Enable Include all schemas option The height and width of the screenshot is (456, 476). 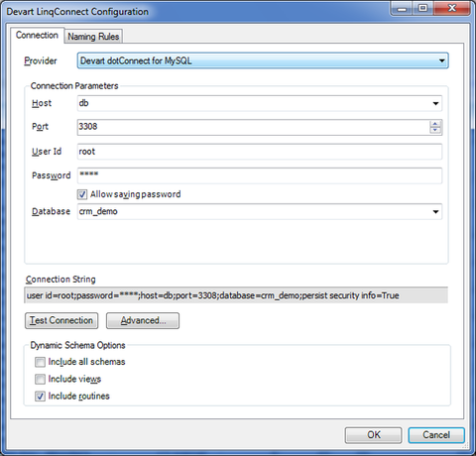coord(40,362)
